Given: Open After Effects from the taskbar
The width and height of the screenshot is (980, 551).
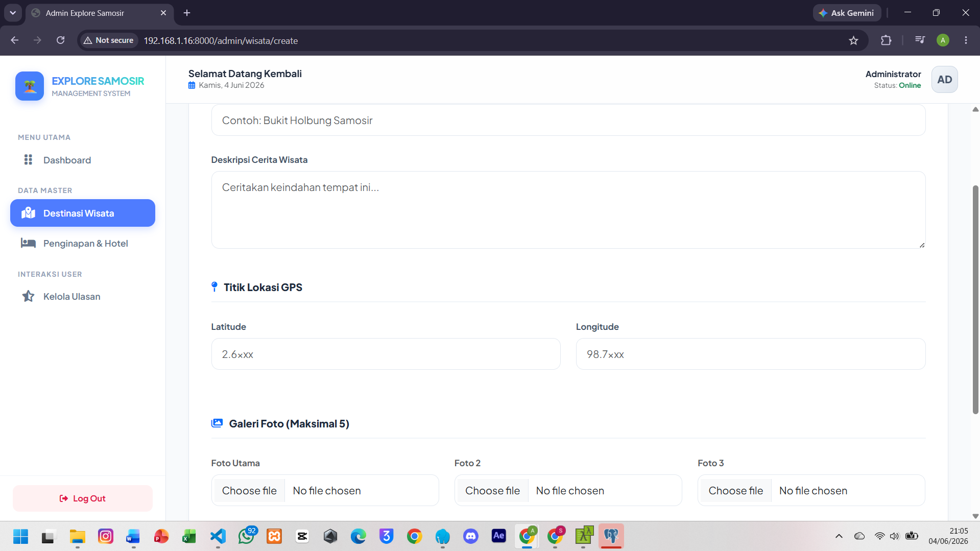Looking at the screenshot, I should [x=498, y=536].
